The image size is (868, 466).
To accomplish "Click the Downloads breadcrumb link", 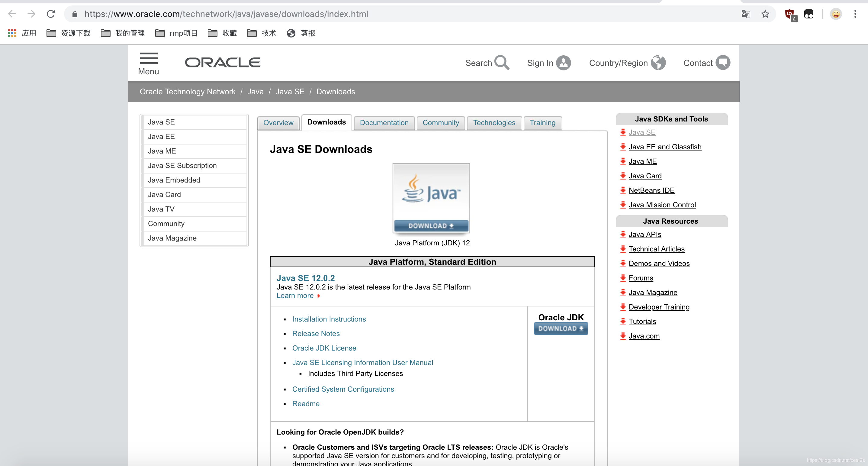I will click(336, 92).
